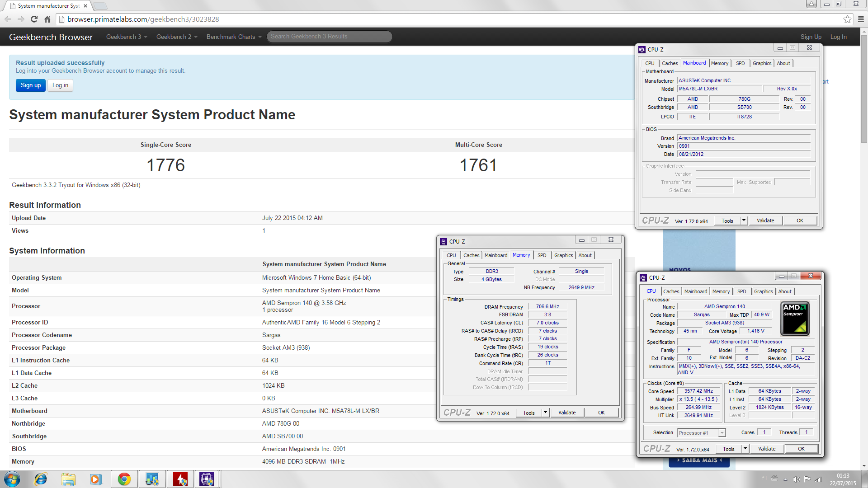Open CPU tab in Mainboard CPU-Z window
Viewport: 868px width, 488px height.
point(650,63)
